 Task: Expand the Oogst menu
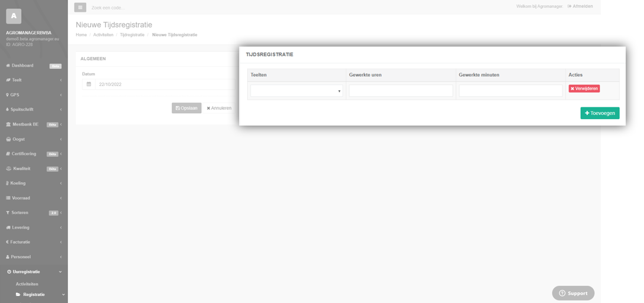(x=34, y=139)
